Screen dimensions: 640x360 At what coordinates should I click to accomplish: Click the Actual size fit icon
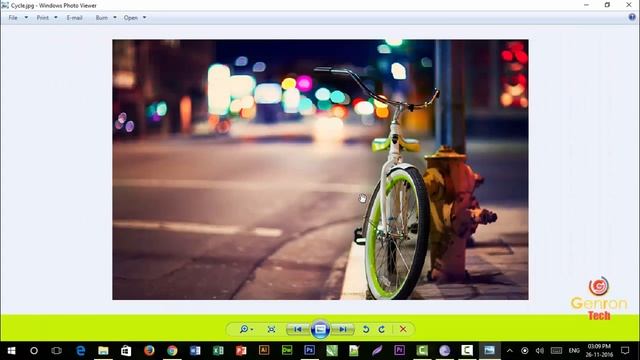tap(271, 329)
